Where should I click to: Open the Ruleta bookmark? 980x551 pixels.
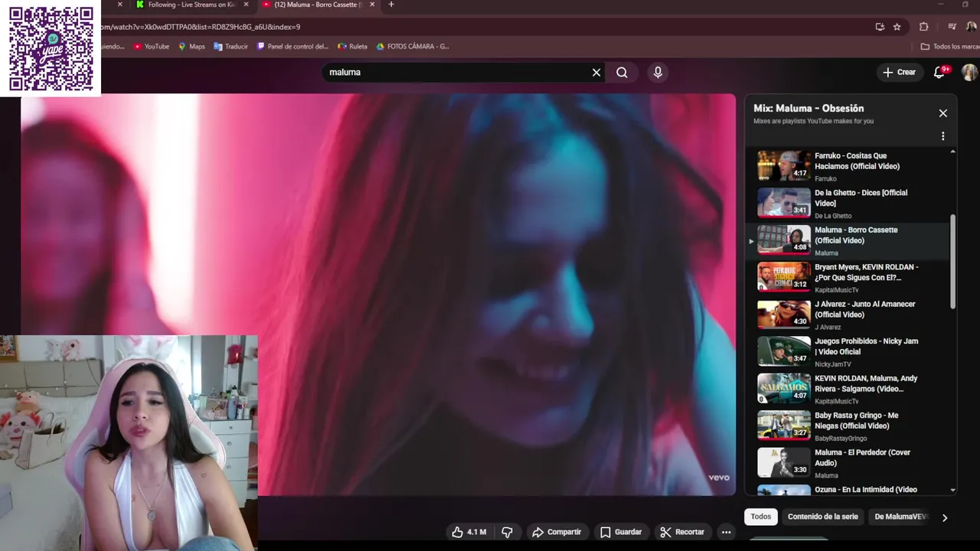coord(352,47)
